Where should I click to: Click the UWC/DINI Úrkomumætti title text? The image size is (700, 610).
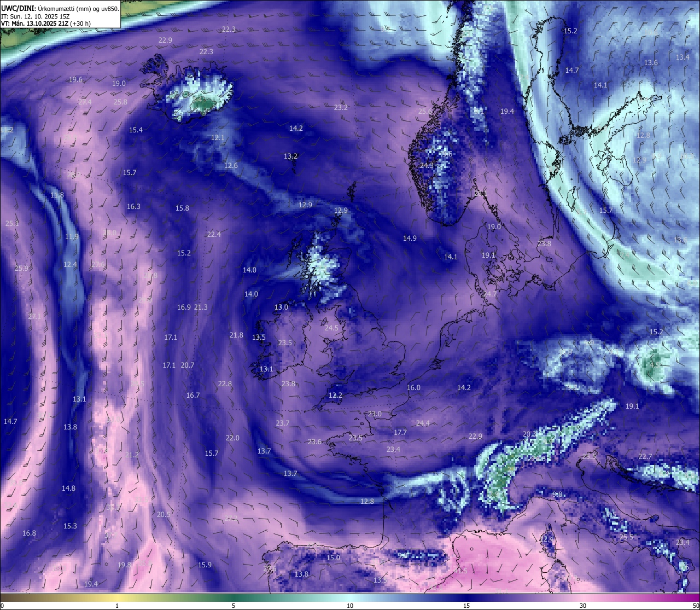point(60,9)
